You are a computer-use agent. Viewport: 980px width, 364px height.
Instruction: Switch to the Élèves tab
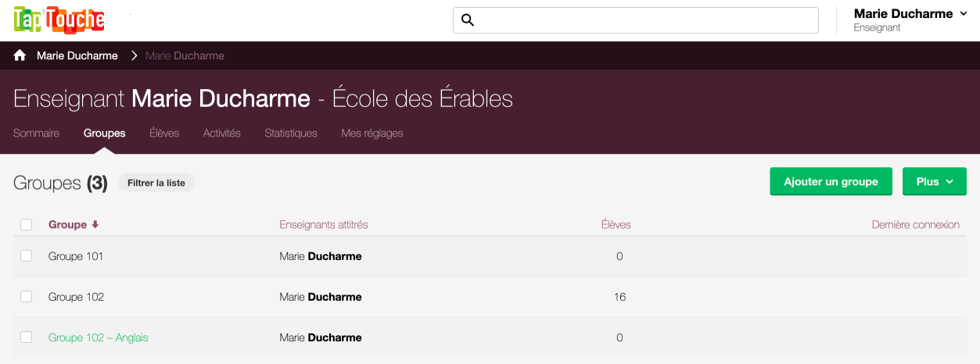point(164,134)
